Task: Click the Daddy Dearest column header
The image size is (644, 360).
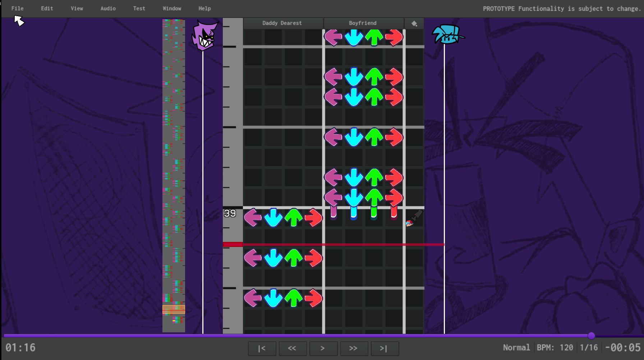Action: click(x=282, y=23)
